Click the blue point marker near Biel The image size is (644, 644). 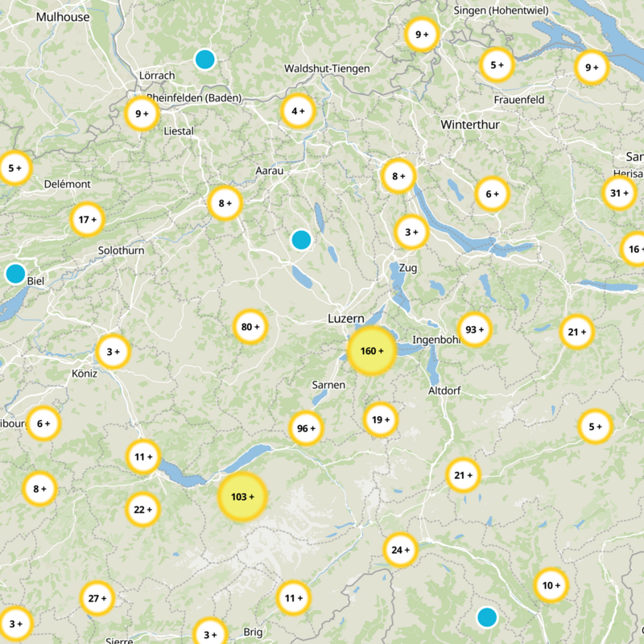15,274
